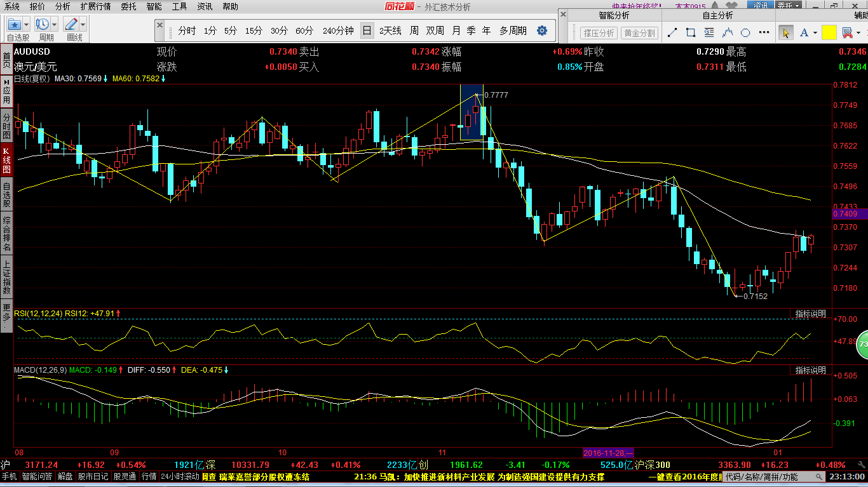
Task: Select the 15分 period
Action: click(x=254, y=30)
